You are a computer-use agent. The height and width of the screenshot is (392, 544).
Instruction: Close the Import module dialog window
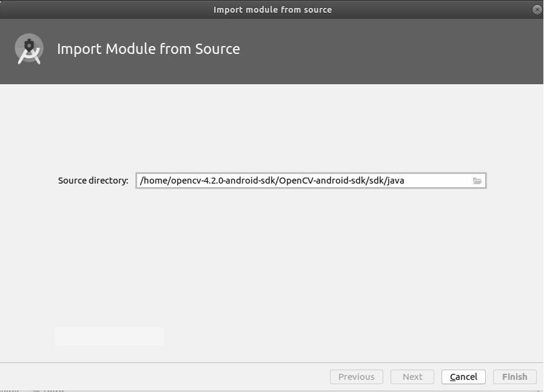click(537, 9)
